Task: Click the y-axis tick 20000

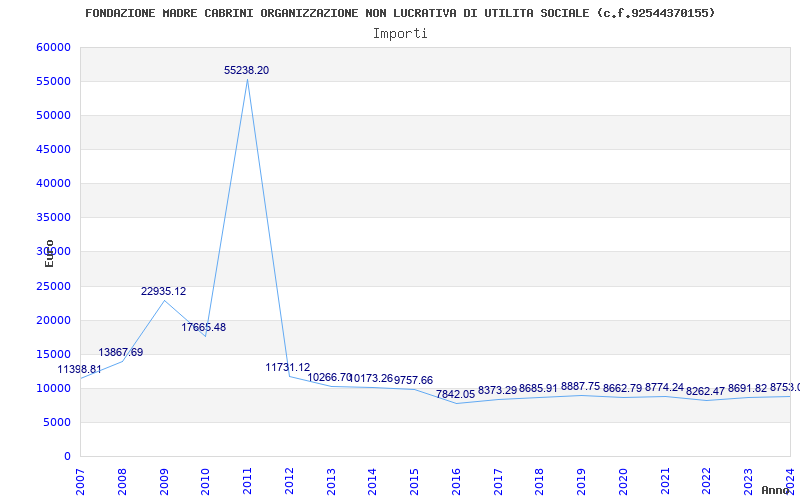Action: click(x=54, y=320)
